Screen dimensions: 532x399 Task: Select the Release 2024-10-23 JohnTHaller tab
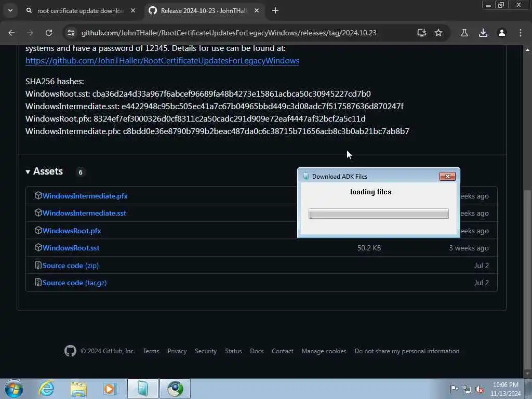(204, 11)
